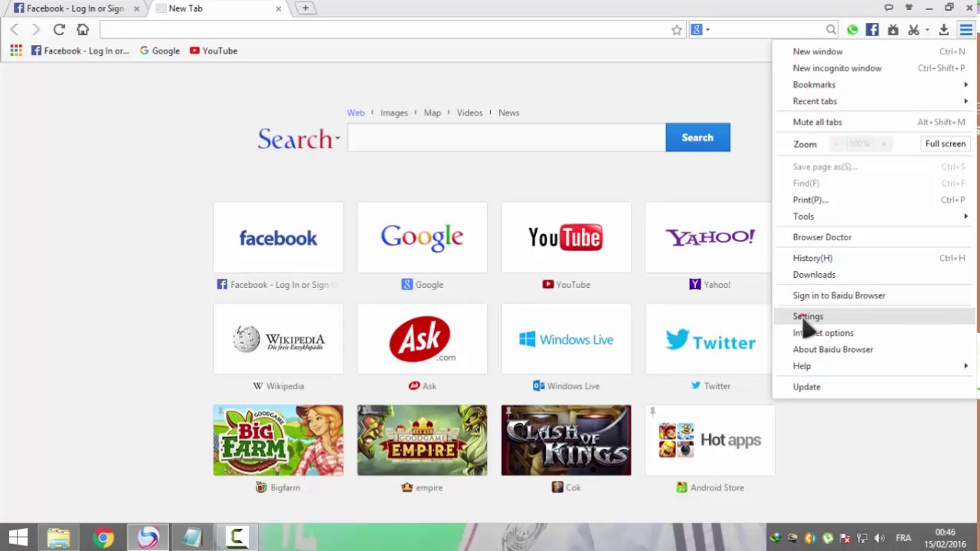Click the Baidu Browser taskbar icon
The width and height of the screenshot is (980, 551).
pos(148,537)
